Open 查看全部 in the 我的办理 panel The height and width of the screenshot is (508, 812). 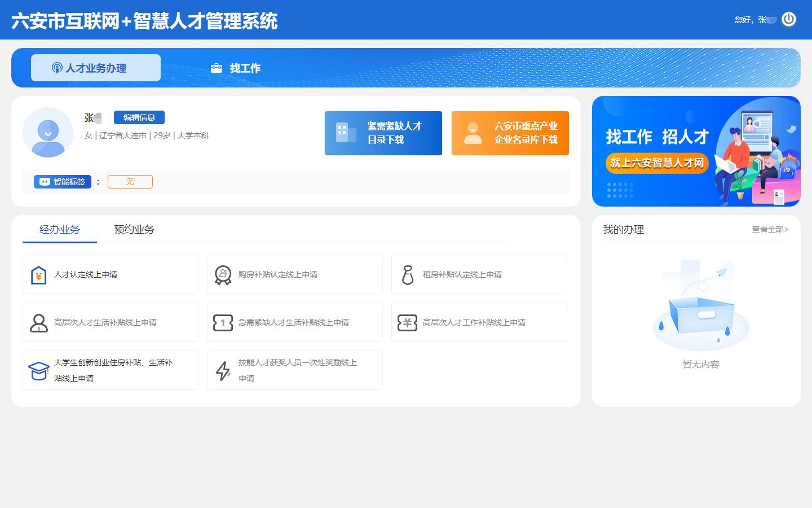click(769, 230)
